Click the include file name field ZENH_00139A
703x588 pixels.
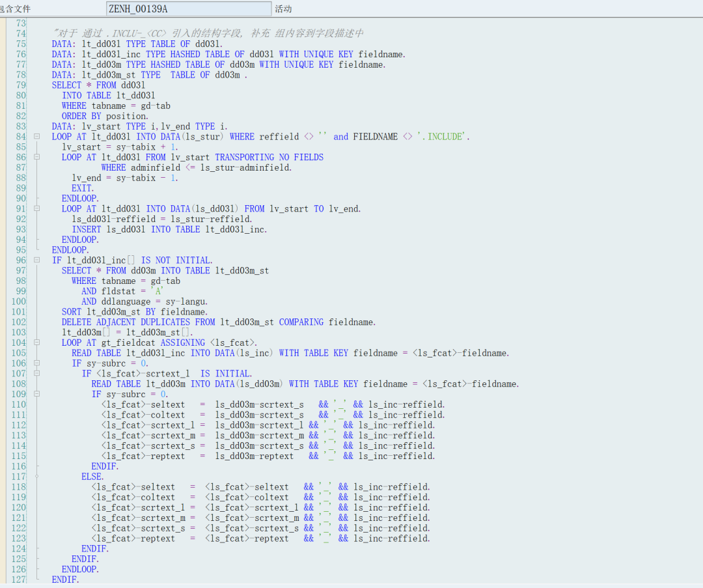pyautogui.click(x=189, y=8)
